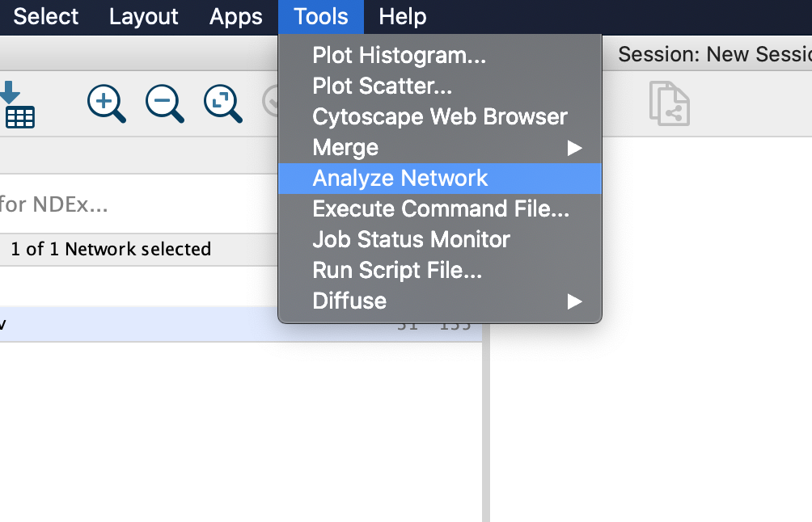Expand the Diffuse submenu arrow
The image size is (812, 522).
(574, 301)
